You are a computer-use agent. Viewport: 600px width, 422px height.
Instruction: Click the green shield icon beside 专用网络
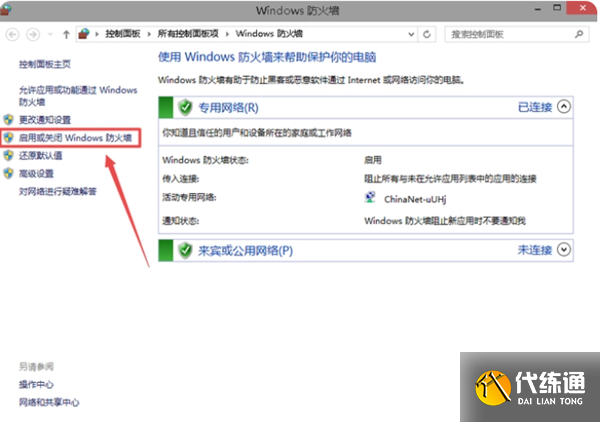185,107
